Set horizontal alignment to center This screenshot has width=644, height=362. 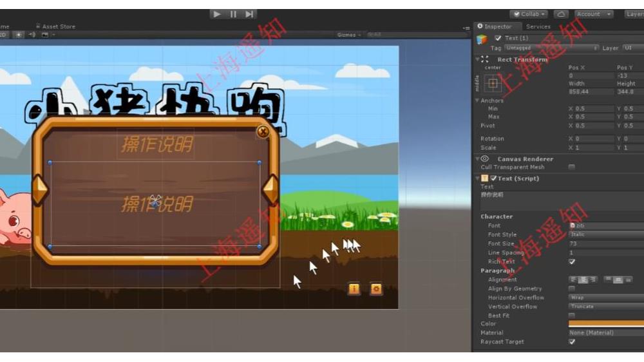(583, 280)
